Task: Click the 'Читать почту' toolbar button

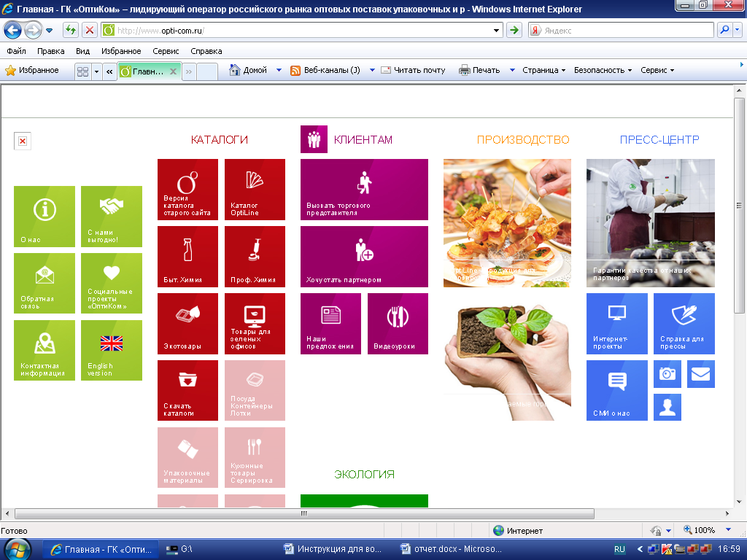Action: (x=413, y=70)
